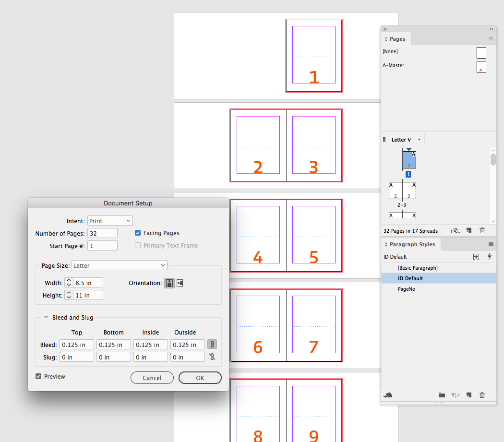Image resolution: width=504 pixels, height=442 pixels.
Task: Create a new page using the Pages panel icon
Action: pos(469,230)
